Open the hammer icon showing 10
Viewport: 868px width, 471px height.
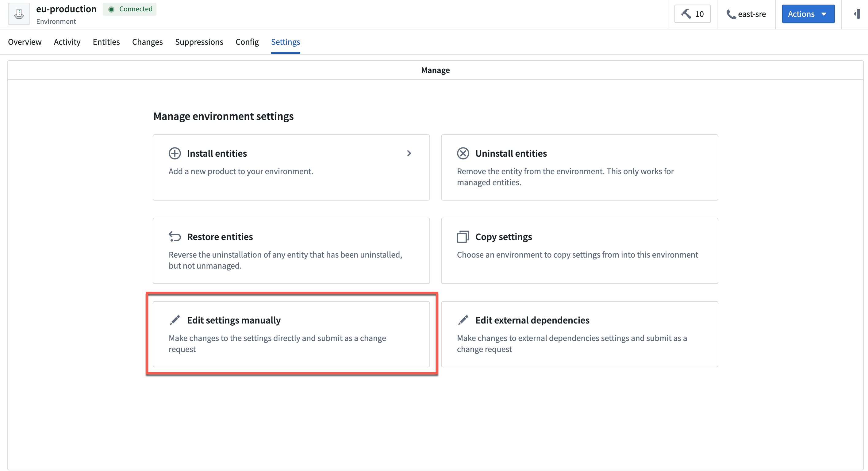click(x=693, y=14)
